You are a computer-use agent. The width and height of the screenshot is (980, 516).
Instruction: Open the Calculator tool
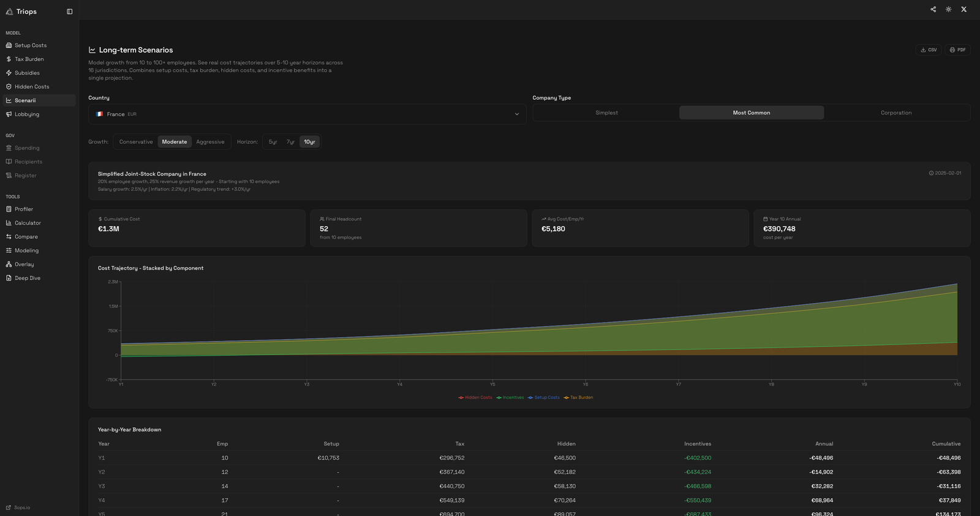[28, 223]
